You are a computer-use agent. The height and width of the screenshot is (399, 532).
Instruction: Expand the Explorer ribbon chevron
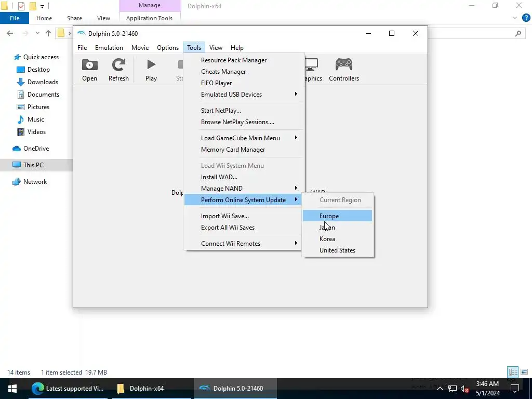tap(515, 18)
